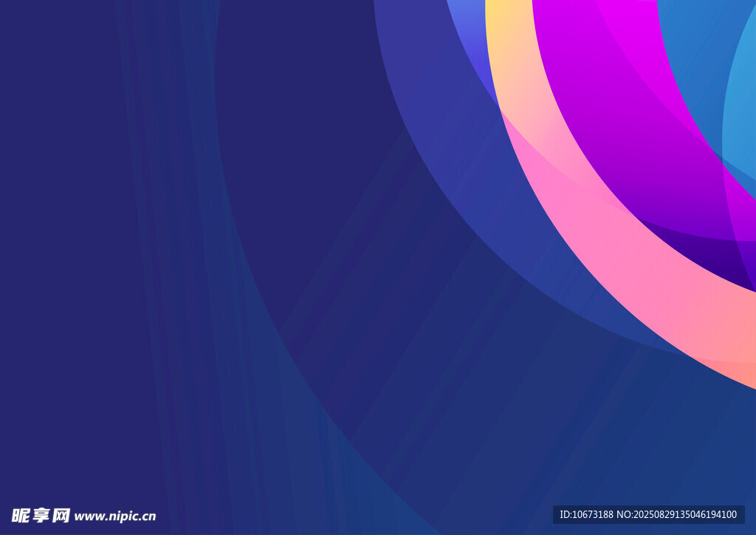Click the 昵享网 watermark logo
This screenshot has height=535, width=756.
pyautogui.click(x=41, y=515)
